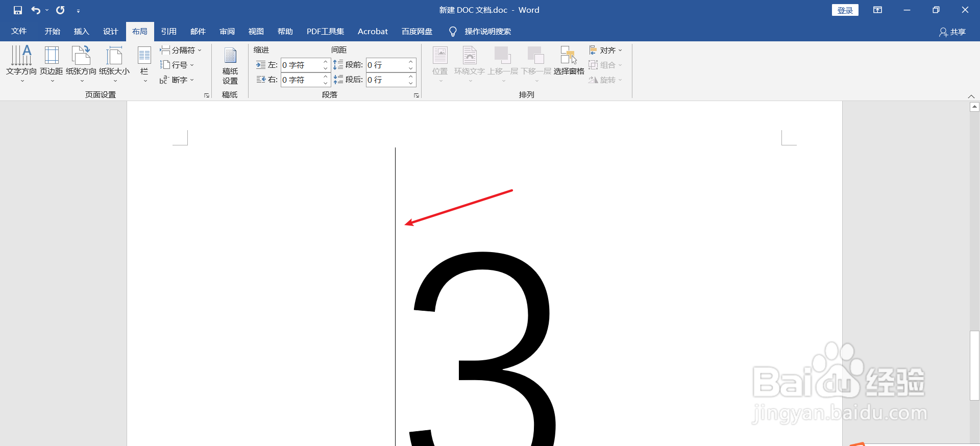Open the Acrobat tab

pos(373,32)
